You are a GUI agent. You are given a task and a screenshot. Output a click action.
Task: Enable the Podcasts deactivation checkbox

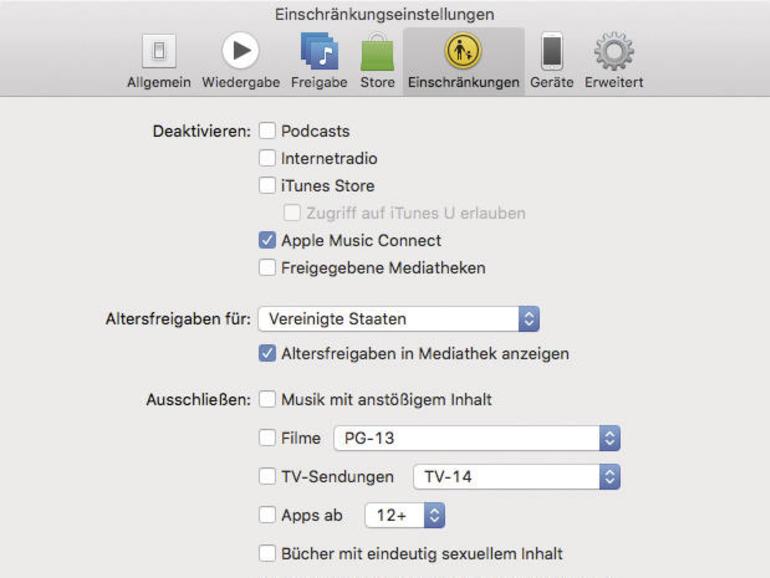click(267, 131)
